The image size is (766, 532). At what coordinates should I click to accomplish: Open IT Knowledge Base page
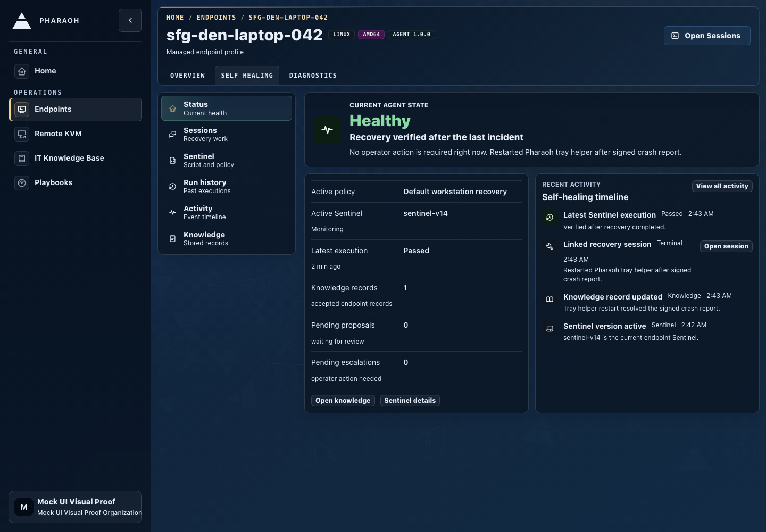(76, 159)
